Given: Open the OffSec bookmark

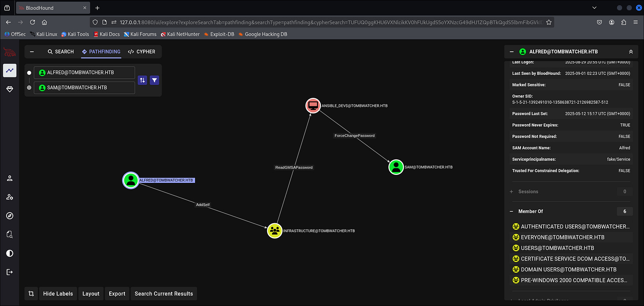Looking at the screenshot, I should pos(15,34).
